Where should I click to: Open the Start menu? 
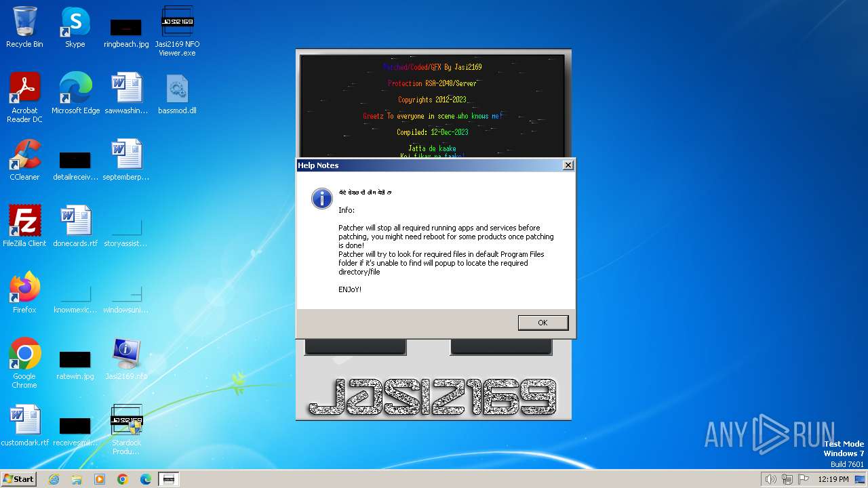[x=18, y=479]
